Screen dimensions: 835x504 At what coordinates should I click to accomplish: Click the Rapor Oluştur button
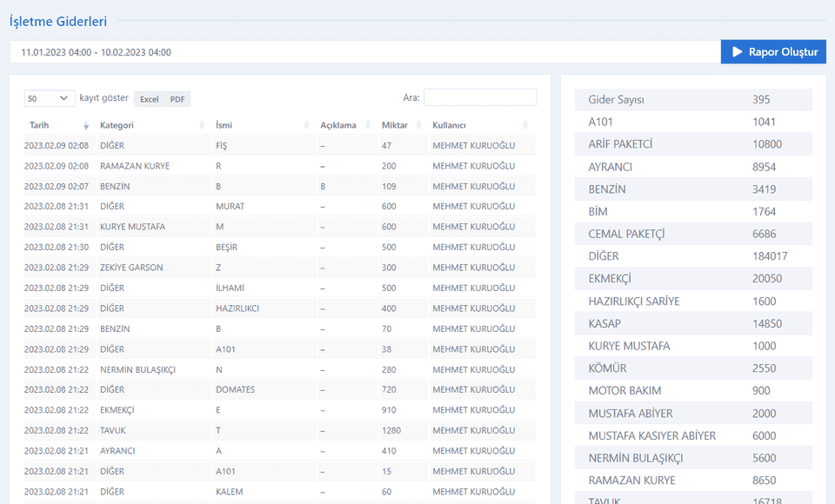point(773,51)
